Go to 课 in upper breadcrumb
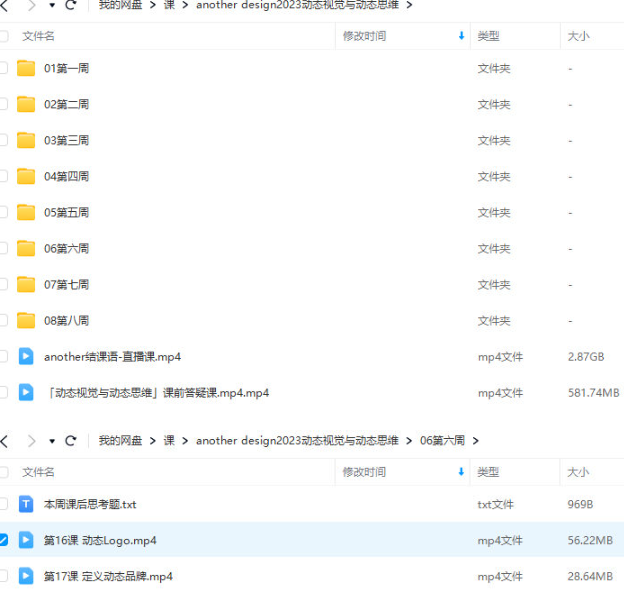 tap(169, 5)
